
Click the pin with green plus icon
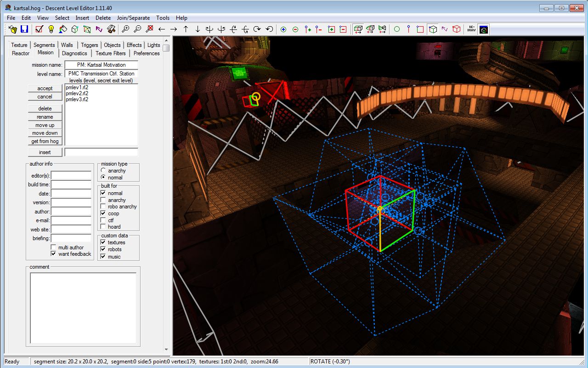pyautogui.click(x=307, y=29)
